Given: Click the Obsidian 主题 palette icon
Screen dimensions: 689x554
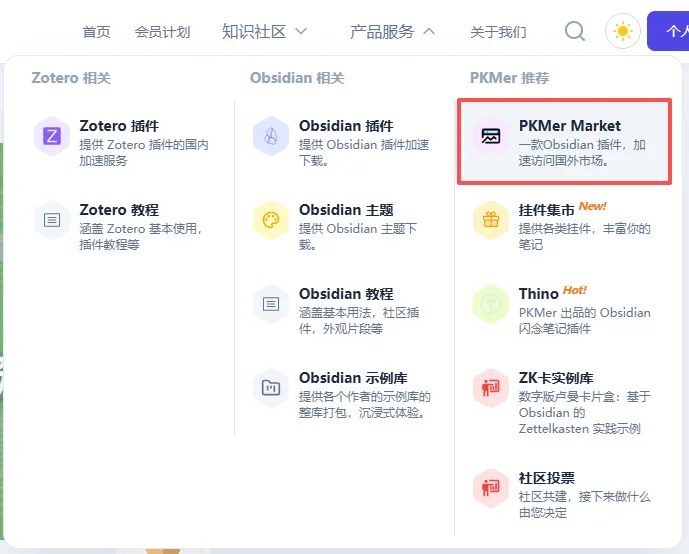Looking at the screenshot, I should pyautogui.click(x=271, y=220).
